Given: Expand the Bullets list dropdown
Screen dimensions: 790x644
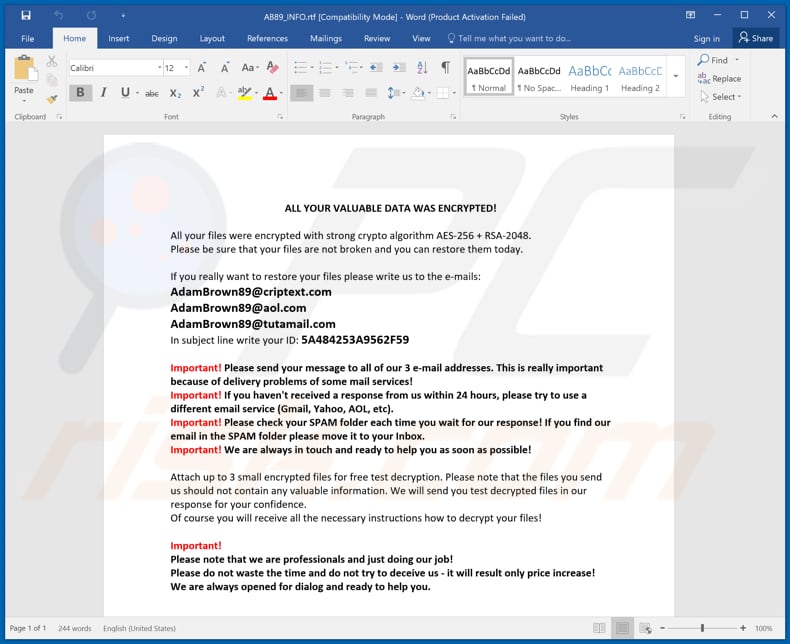Looking at the screenshot, I should 311,68.
